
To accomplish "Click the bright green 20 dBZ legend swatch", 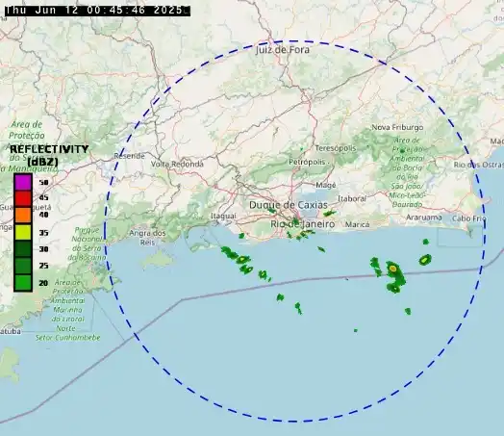I will 23,283.
